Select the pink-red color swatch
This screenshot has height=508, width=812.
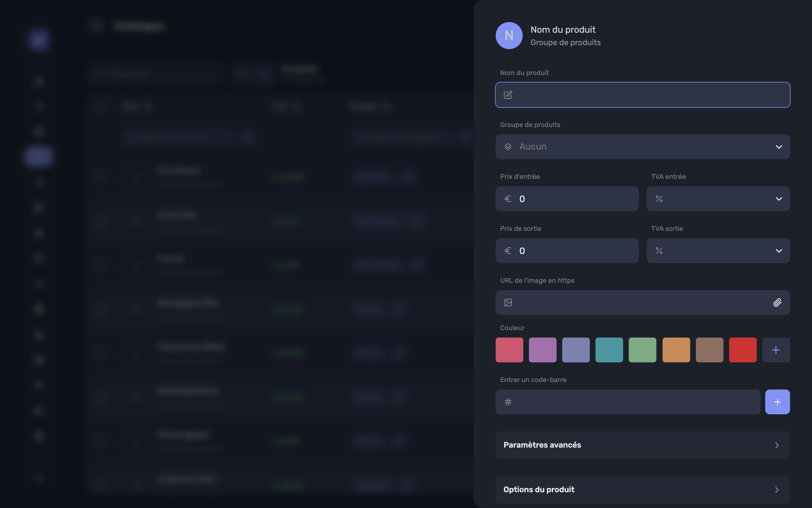point(509,350)
